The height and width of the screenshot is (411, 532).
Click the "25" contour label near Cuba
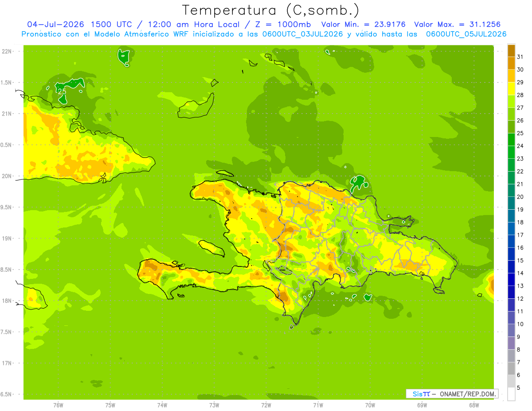[x=62, y=91]
